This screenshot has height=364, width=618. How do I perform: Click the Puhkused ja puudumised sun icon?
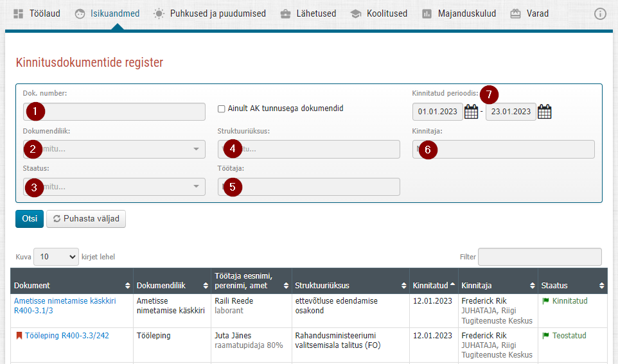pyautogui.click(x=159, y=13)
